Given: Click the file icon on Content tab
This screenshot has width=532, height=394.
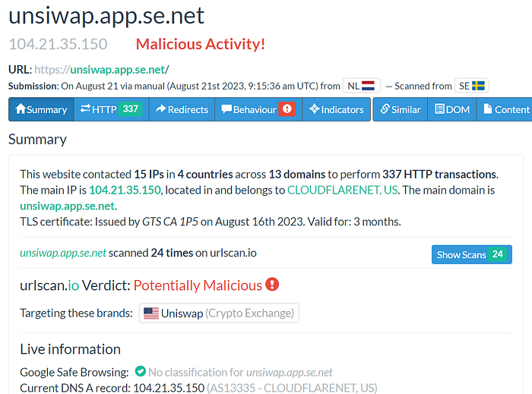Looking at the screenshot, I should point(488,109).
